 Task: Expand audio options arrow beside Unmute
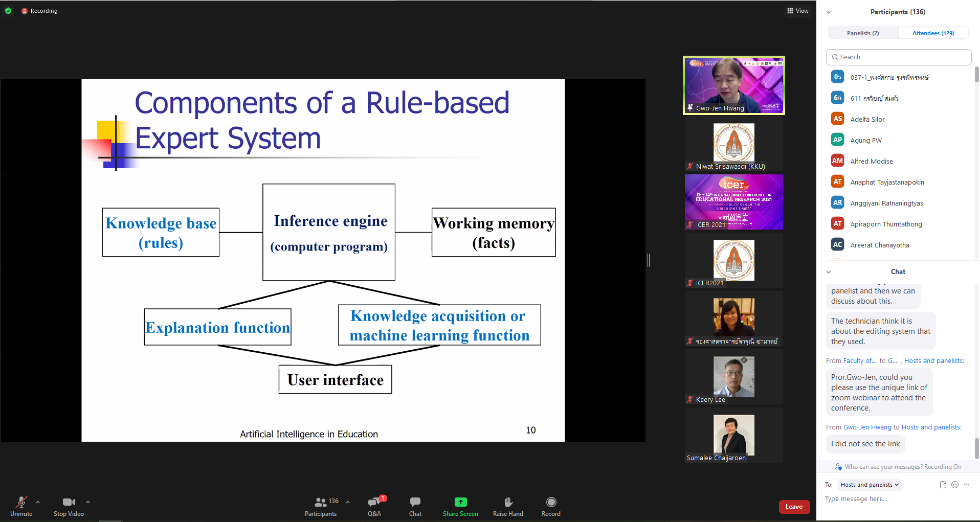tap(38, 502)
